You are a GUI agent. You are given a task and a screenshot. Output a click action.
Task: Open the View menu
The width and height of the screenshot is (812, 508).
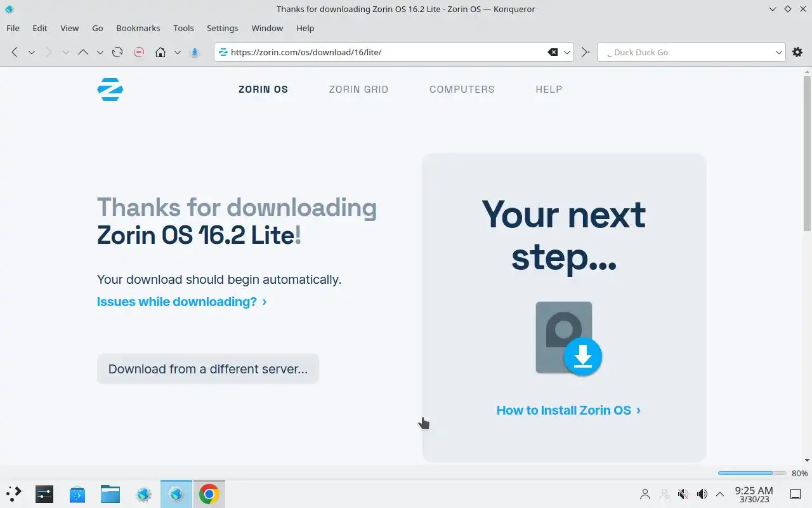[x=70, y=28]
